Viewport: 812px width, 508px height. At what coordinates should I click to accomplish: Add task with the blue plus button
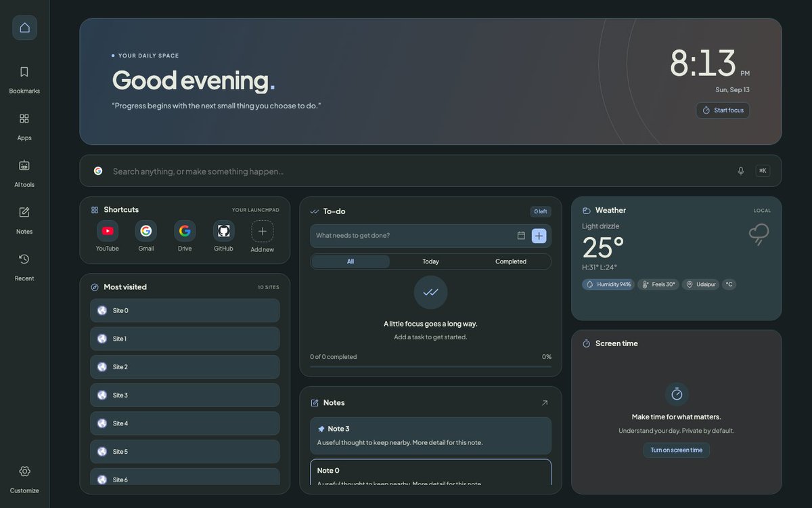(539, 236)
